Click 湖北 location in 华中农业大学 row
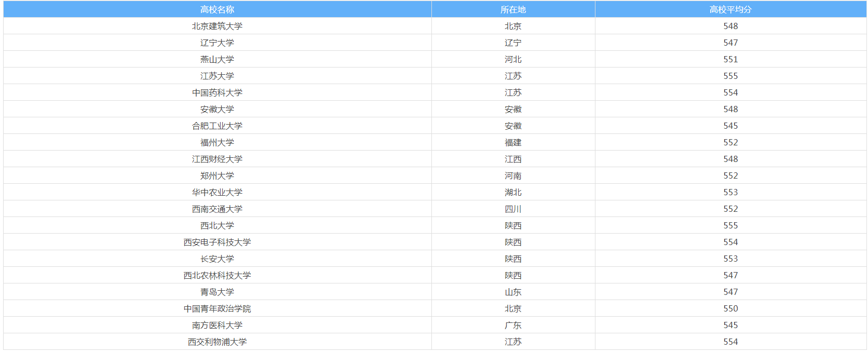The width and height of the screenshot is (868, 352). (513, 192)
